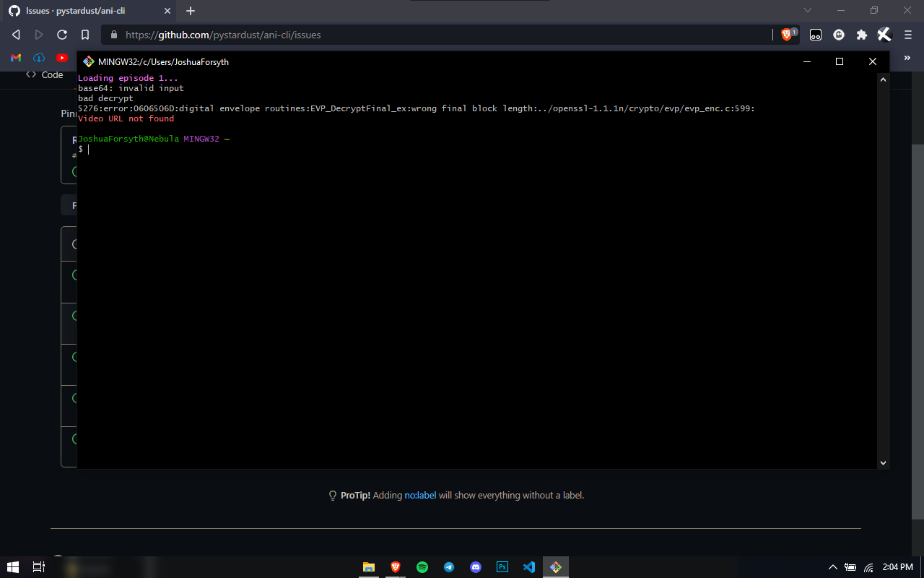This screenshot has width=924, height=578.
Task: Open Photoshop from the taskbar
Action: (502, 567)
